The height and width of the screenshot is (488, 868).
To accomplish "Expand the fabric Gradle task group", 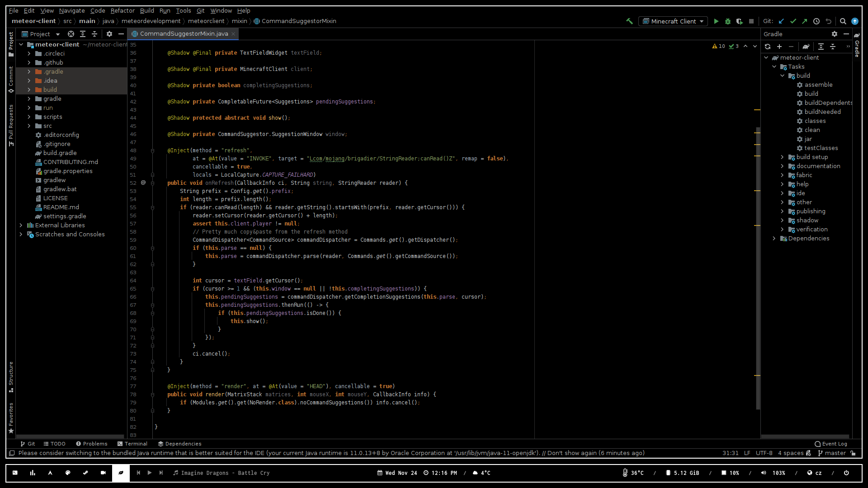I will 783,175.
